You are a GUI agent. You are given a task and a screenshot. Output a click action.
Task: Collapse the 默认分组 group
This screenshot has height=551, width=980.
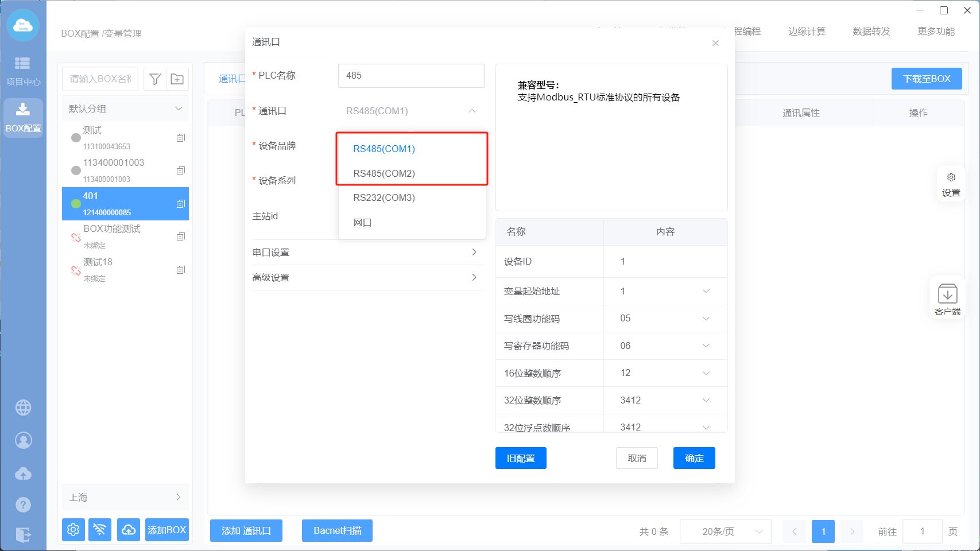(179, 108)
